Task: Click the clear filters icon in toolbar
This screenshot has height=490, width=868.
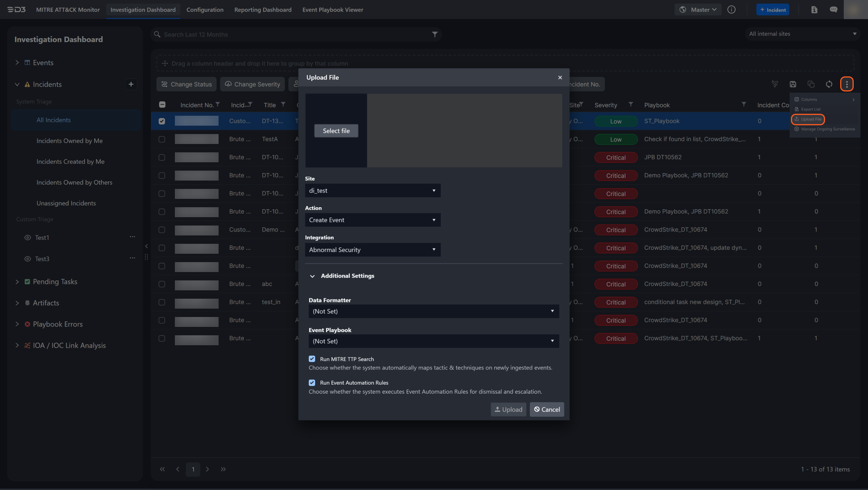Action: (x=775, y=84)
